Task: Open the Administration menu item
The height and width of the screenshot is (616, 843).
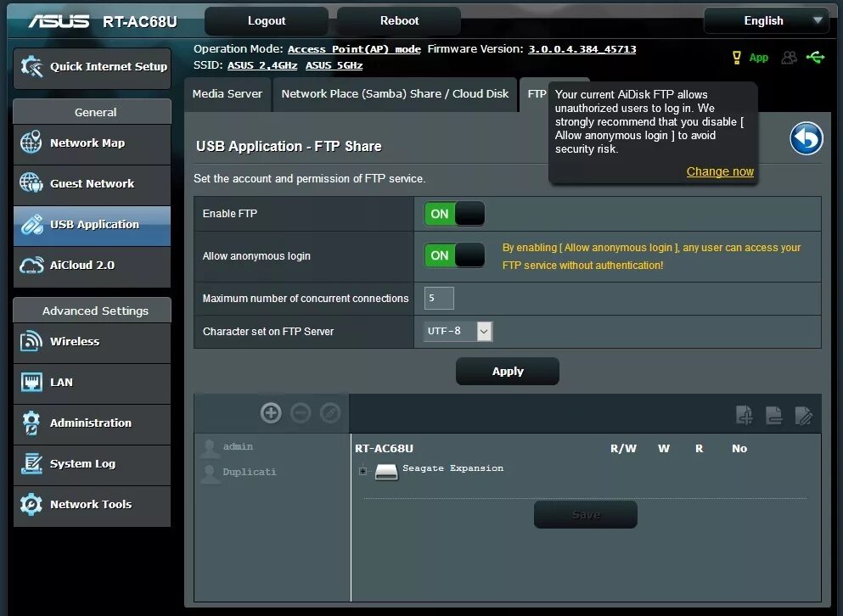Action: (92, 423)
